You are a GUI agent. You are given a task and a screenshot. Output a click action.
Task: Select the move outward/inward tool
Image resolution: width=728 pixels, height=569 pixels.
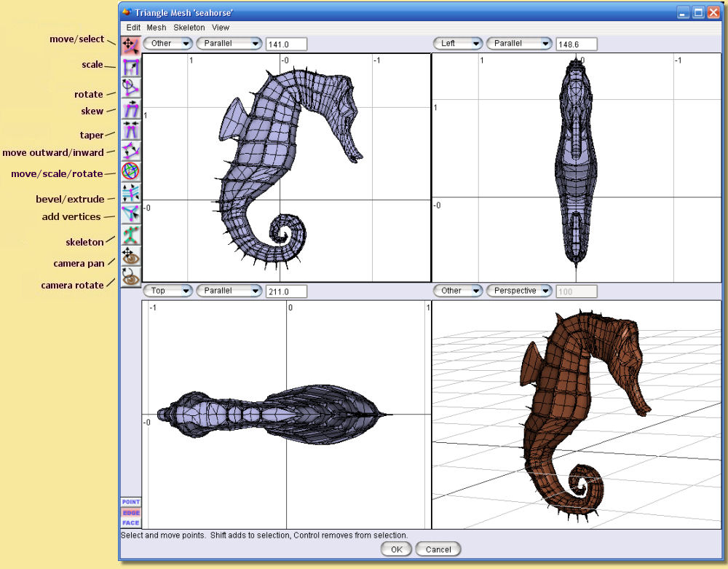pos(131,151)
